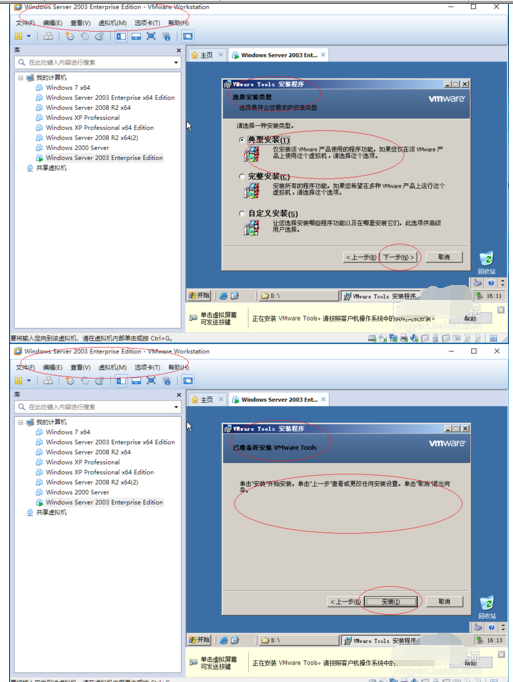
Task: Select Windows 2000 Server in top screenshot library
Action: (77, 147)
